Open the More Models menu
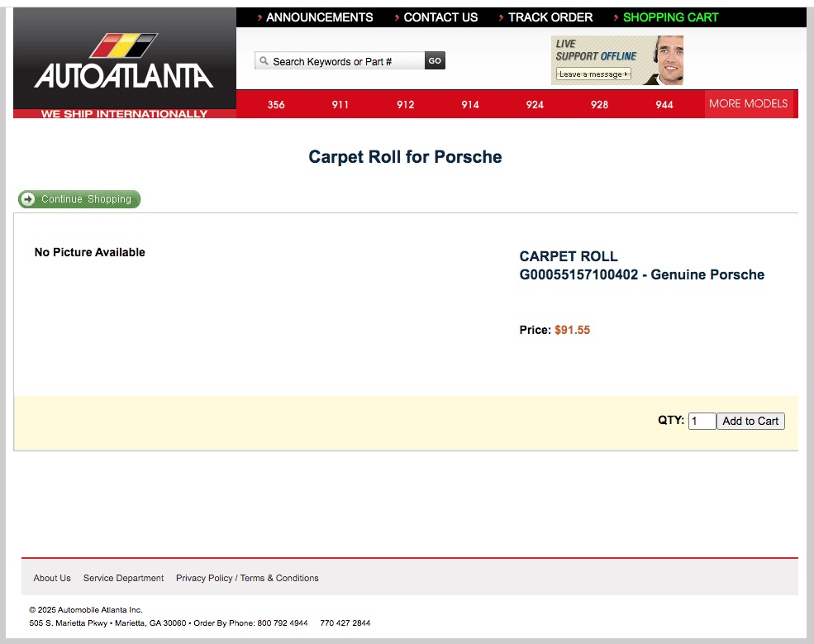This screenshot has height=644, width=814. (748, 104)
